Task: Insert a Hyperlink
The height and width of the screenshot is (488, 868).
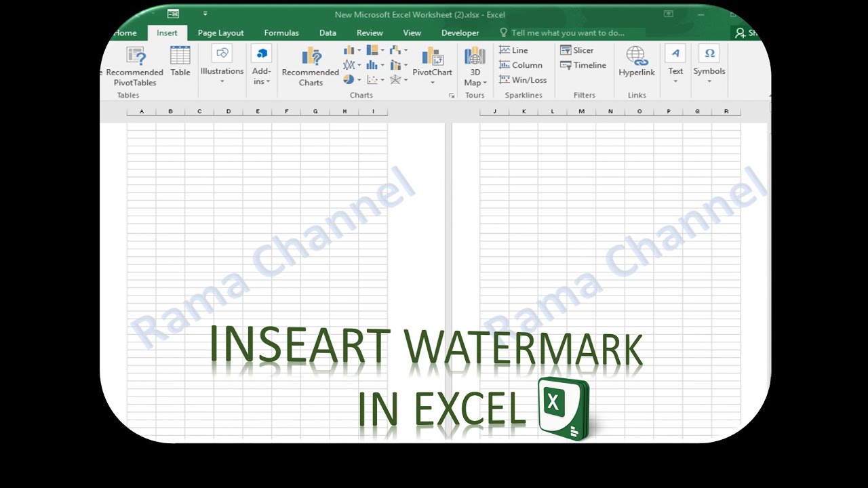Action: click(x=637, y=62)
